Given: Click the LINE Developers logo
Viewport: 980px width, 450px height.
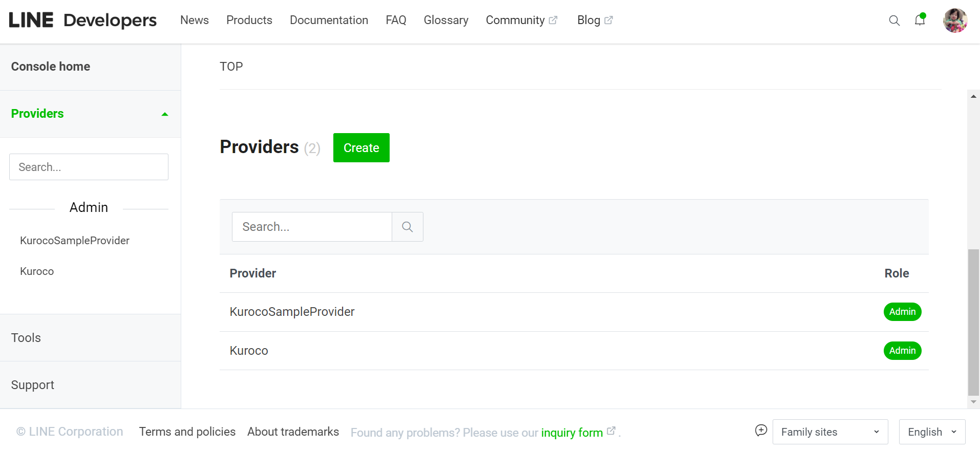Looking at the screenshot, I should pos(82,20).
